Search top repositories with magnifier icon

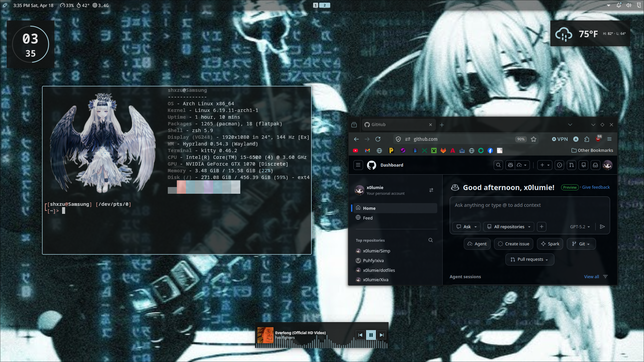pyautogui.click(x=431, y=240)
